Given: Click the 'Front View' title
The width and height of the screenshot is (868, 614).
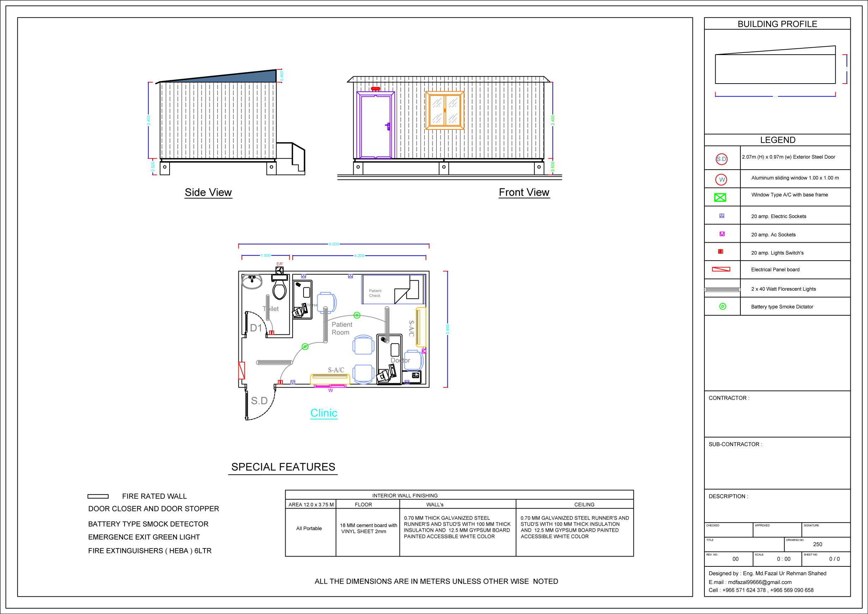Looking at the screenshot, I should [524, 192].
